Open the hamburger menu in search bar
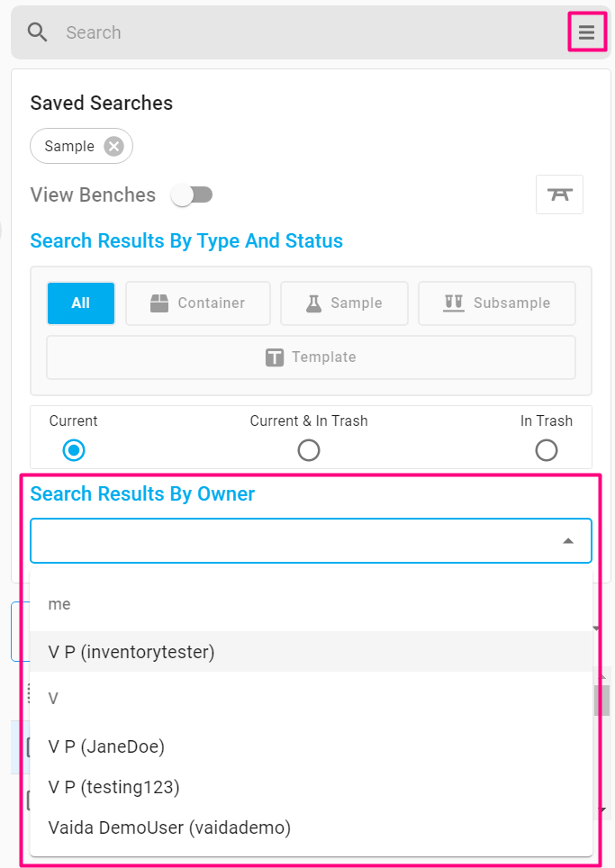 point(586,32)
